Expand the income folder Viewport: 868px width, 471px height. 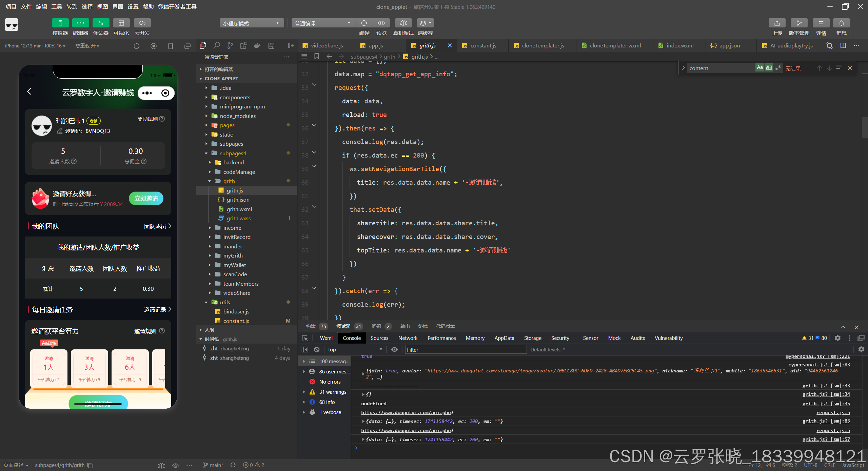coord(232,228)
